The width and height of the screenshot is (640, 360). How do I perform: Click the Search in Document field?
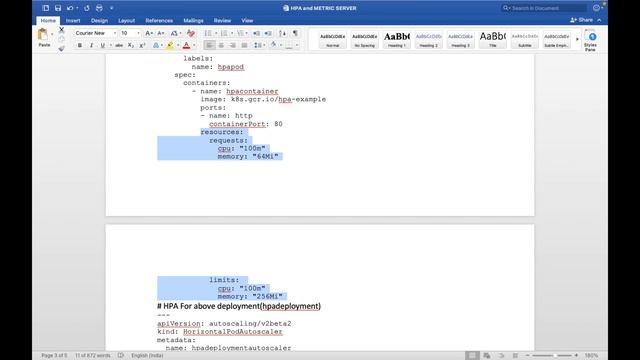click(544, 8)
